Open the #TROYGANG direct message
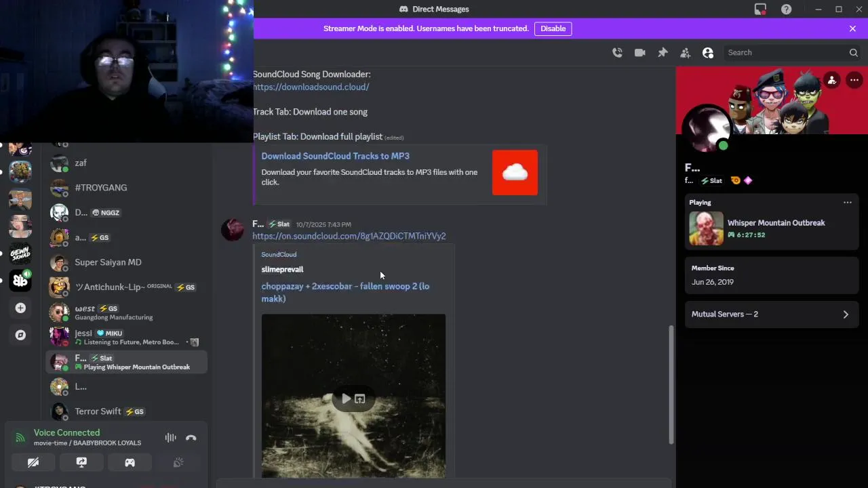 126,188
